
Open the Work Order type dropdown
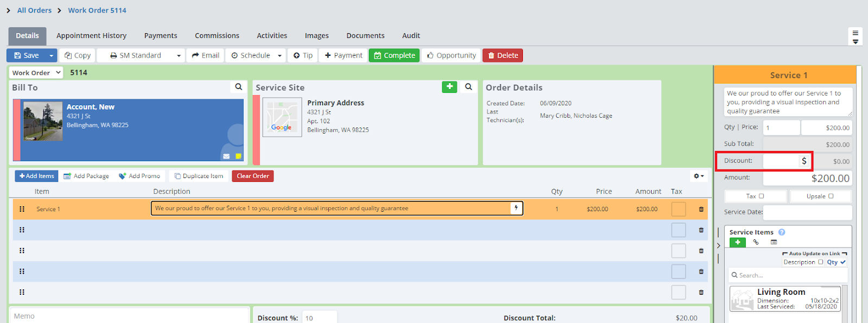click(36, 73)
